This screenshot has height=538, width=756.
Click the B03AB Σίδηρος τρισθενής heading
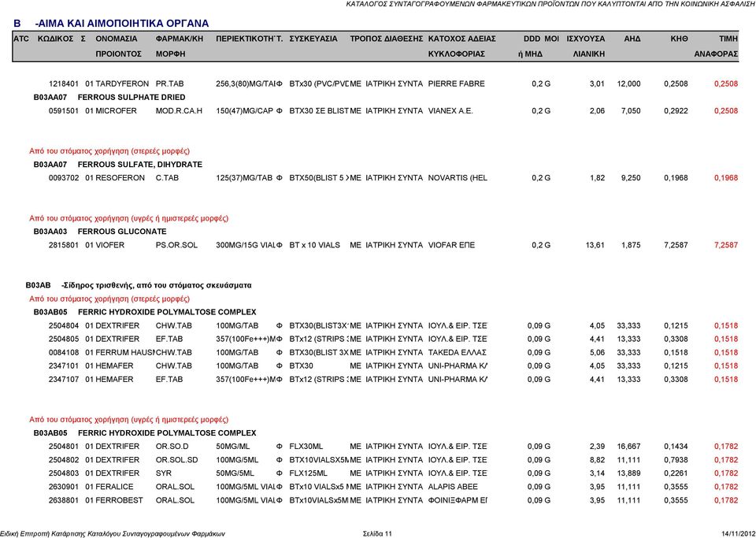139,285
